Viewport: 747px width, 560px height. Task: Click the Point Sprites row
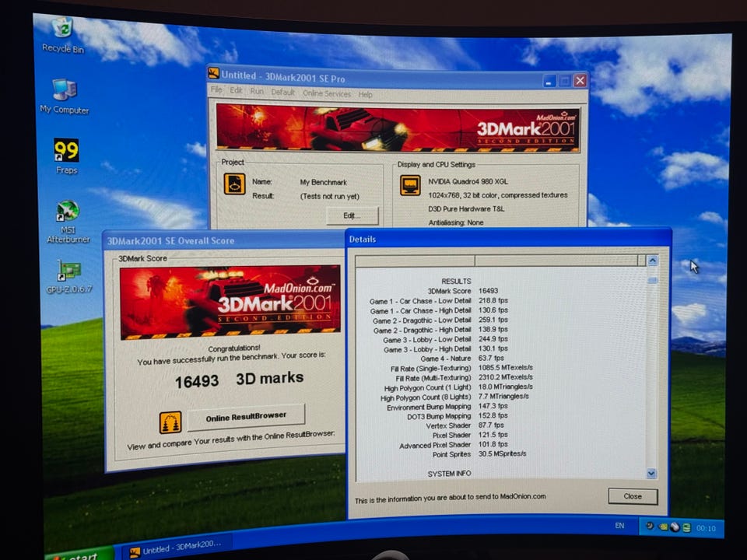click(x=479, y=453)
